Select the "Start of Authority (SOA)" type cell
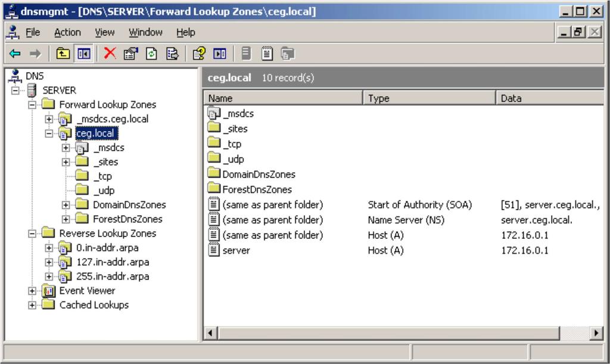The height and width of the screenshot is (364, 610). coord(420,204)
